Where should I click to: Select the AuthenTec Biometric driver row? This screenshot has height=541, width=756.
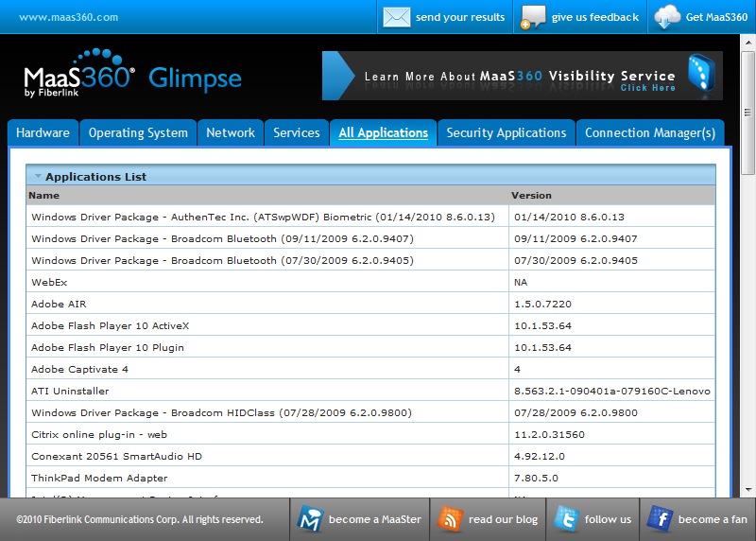coord(370,218)
